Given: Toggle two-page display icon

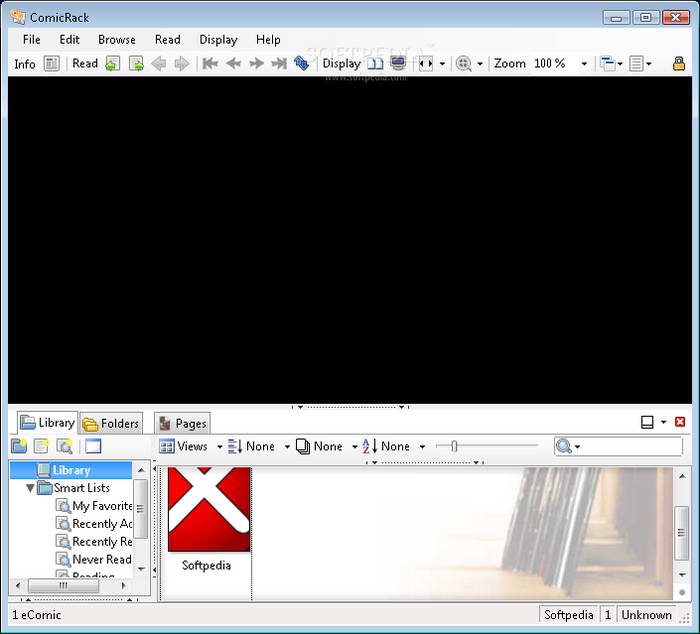Looking at the screenshot, I should pyautogui.click(x=375, y=64).
